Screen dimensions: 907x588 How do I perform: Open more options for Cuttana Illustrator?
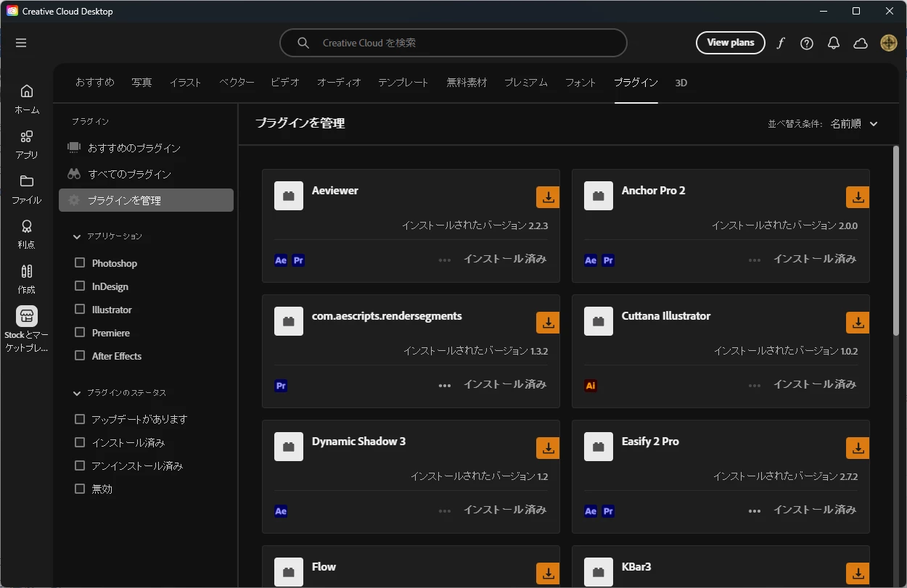coord(755,385)
